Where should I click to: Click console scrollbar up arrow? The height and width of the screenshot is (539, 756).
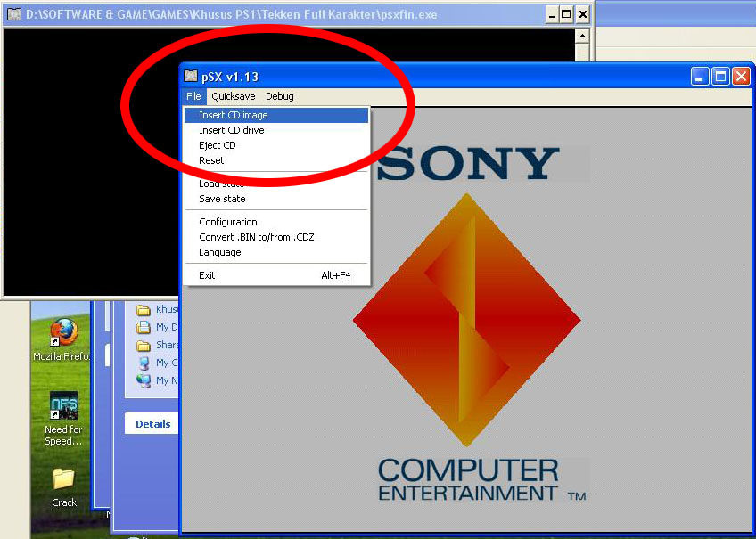582,36
